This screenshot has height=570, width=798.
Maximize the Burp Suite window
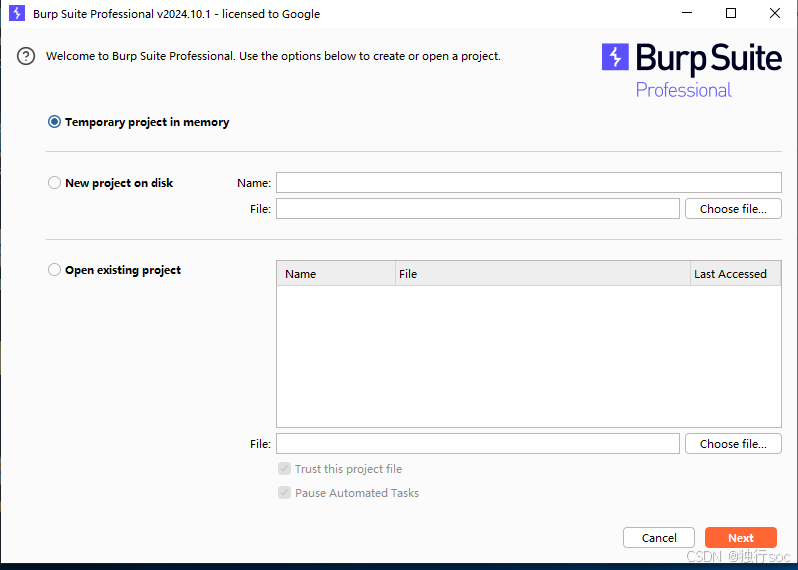(731, 13)
